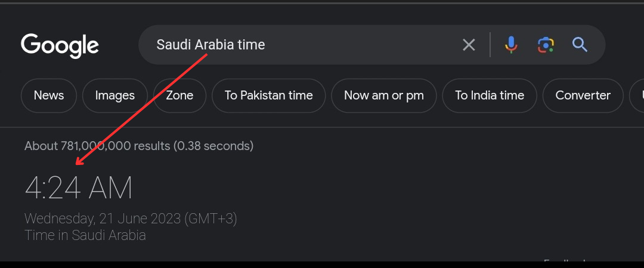Click the Google logo
Screen dimensions: 644x268
[60, 45]
